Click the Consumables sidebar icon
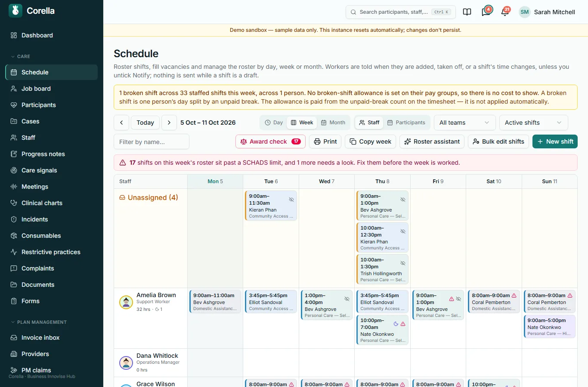588x387 pixels. pos(14,236)
